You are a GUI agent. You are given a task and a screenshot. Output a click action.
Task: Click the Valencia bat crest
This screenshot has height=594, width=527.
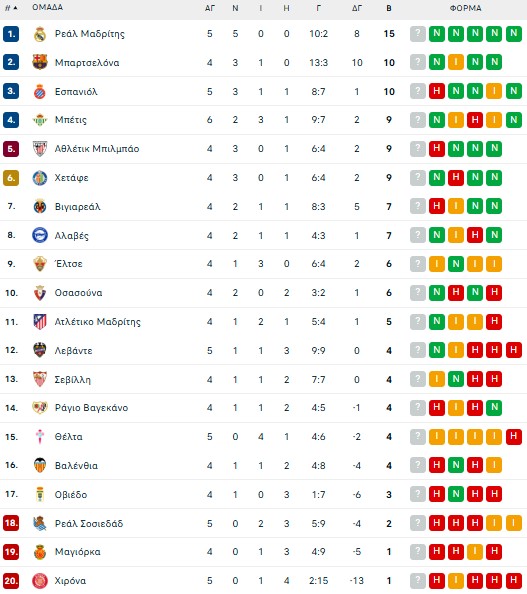pos(40,466)
